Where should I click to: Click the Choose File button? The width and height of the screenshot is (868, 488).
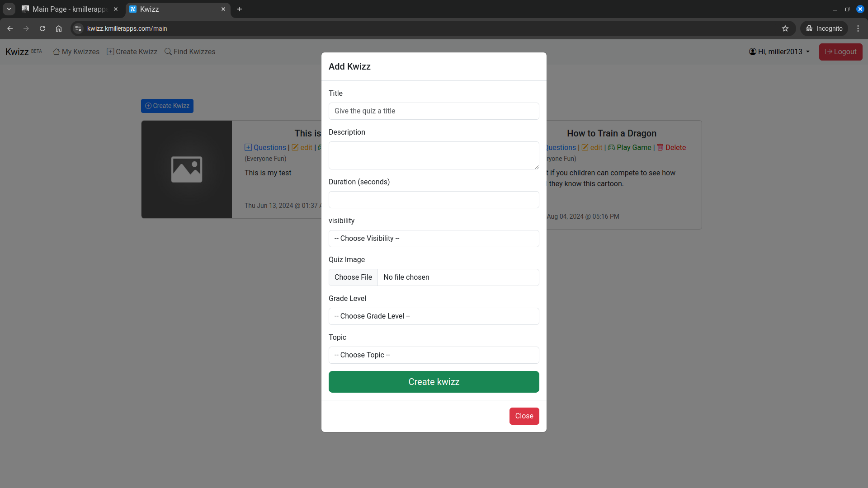tap(353, 277)
